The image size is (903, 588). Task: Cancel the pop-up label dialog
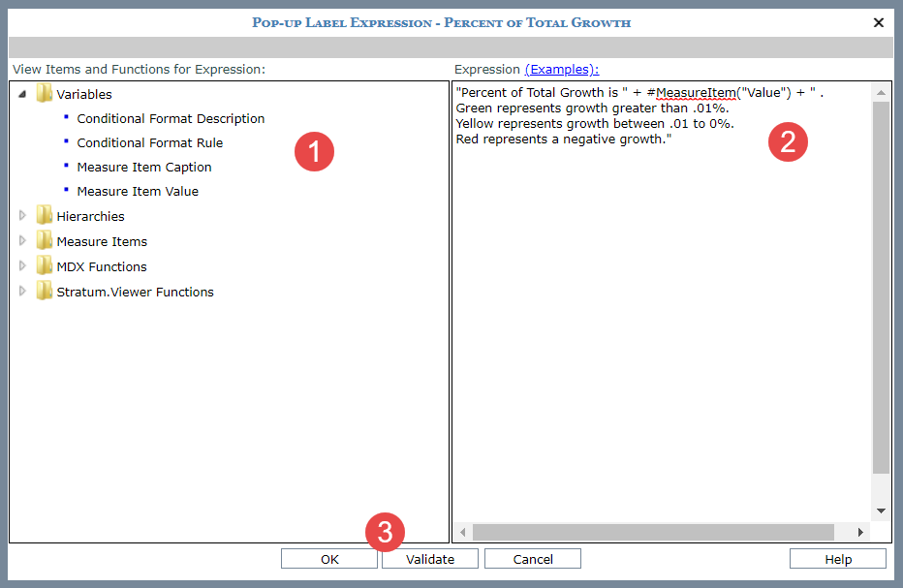tap(532, 559)
